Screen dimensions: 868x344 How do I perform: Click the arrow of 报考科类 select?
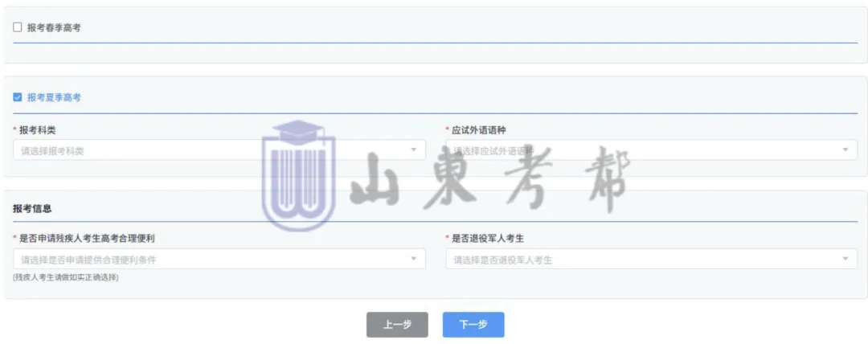[414, 150]
